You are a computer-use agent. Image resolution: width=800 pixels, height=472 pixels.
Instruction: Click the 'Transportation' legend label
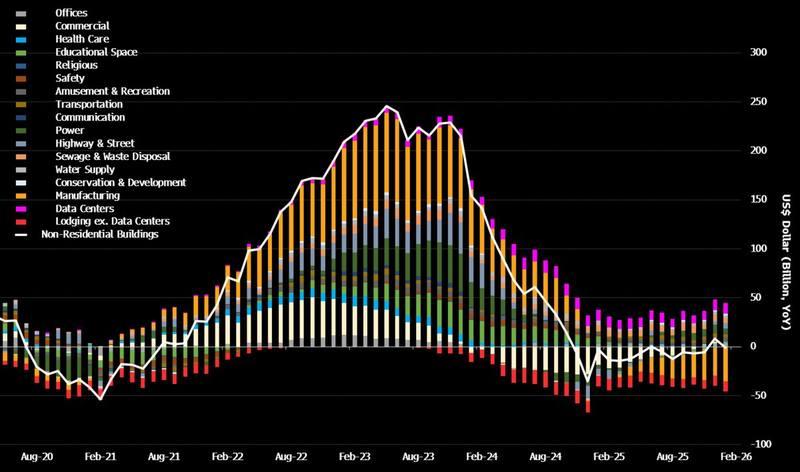(x=89, y=105)
